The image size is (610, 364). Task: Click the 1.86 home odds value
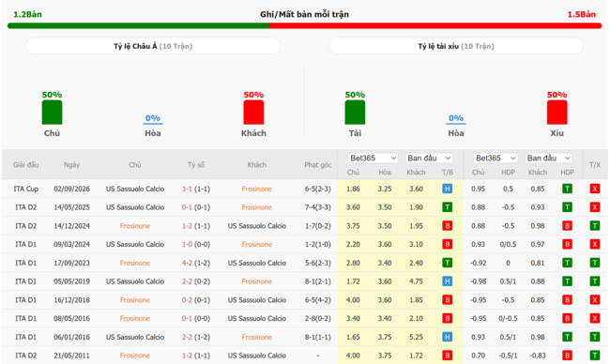click(x=353, y=189)
